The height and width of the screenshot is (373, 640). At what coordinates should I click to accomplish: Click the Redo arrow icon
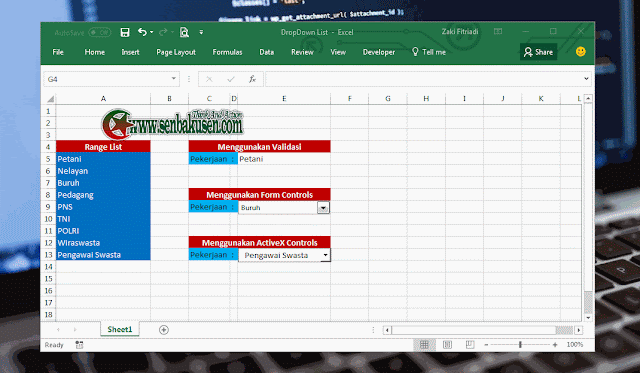pyautogui.click(x=163, y=32)
